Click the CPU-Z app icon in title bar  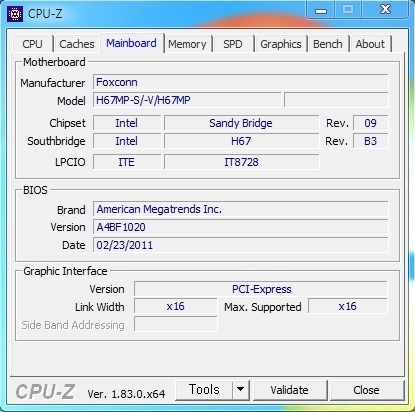15,14
